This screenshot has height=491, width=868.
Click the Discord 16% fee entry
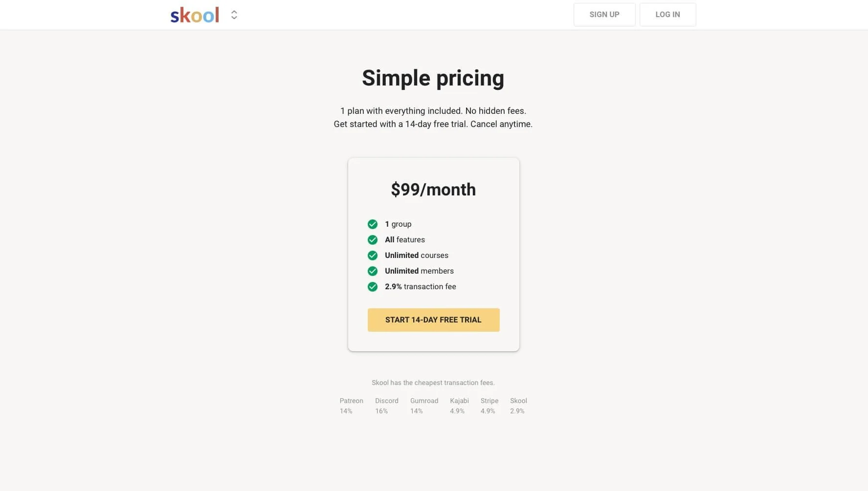[x=386, y=406]
